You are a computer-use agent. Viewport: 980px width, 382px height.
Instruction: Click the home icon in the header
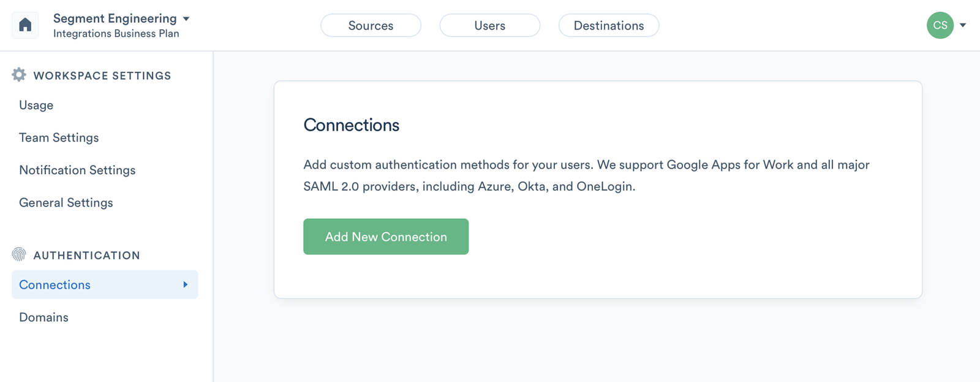pos(25,25)
